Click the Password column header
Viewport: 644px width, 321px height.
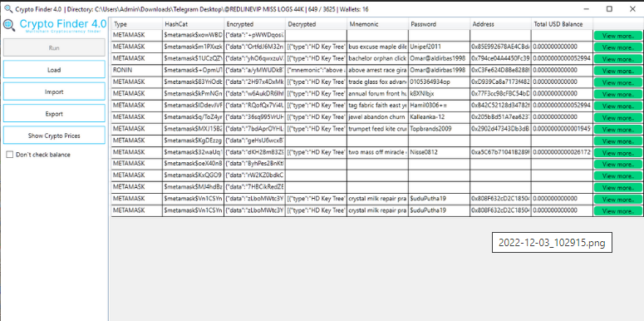[x=439, y=24]
